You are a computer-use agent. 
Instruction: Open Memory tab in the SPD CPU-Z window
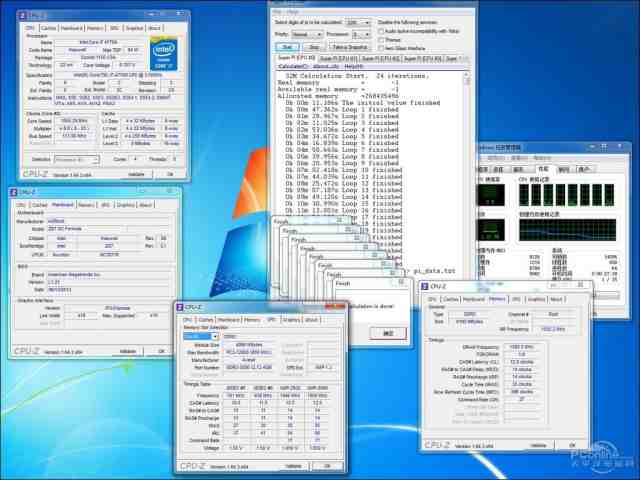pos(251,320)
